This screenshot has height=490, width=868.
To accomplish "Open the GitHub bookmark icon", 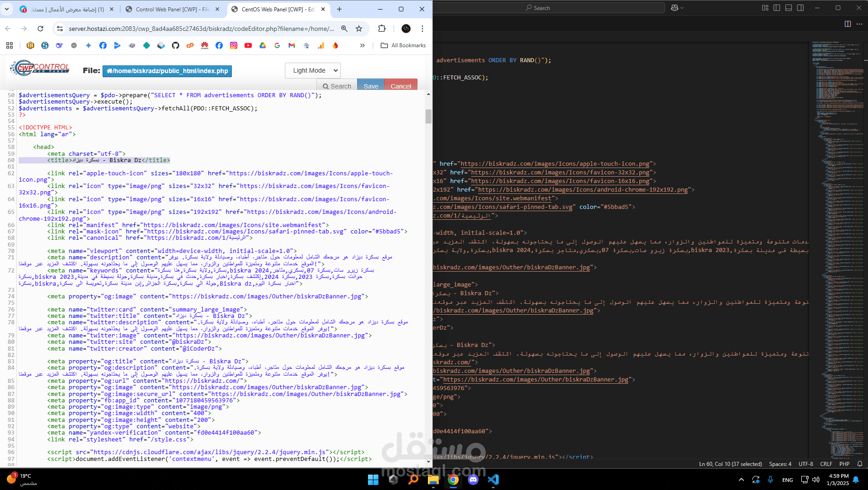I will 176,45.
